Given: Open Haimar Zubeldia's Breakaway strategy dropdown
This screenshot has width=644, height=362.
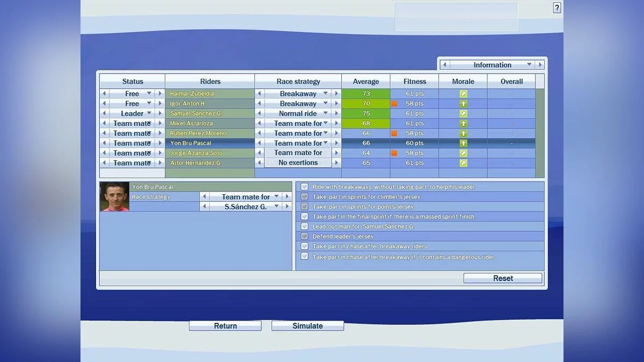Looking at the screenshot, I should pyautogui.click(x=298, y=94).
